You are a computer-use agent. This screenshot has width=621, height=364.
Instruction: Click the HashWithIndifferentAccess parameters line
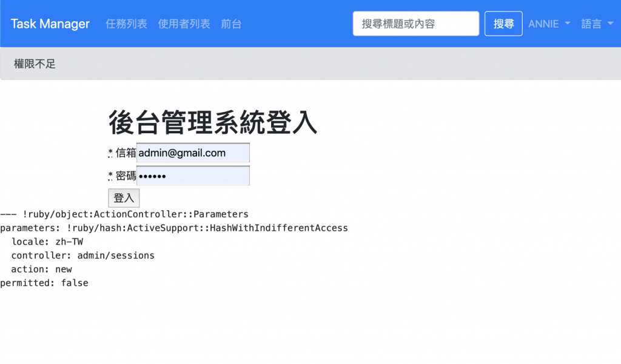point(174,228)
